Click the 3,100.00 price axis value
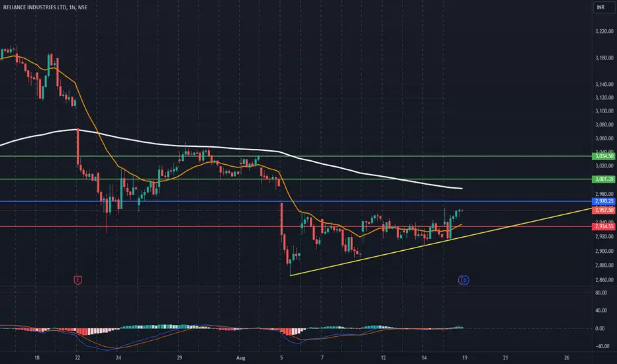The width and height of the screenshot is (617, 364). 604,111
